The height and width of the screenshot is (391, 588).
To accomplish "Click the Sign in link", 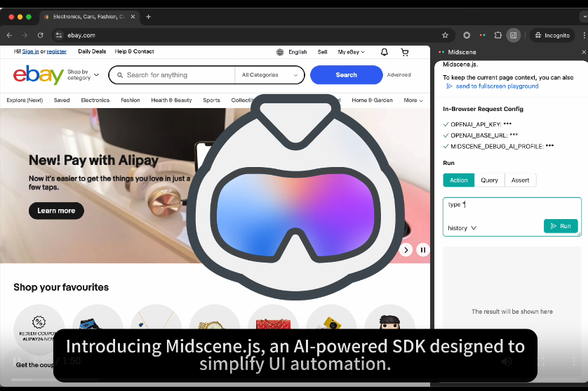I will click(30, 51).
